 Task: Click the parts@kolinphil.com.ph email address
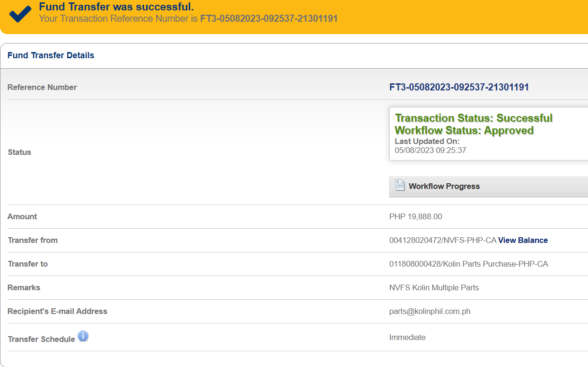430,311
